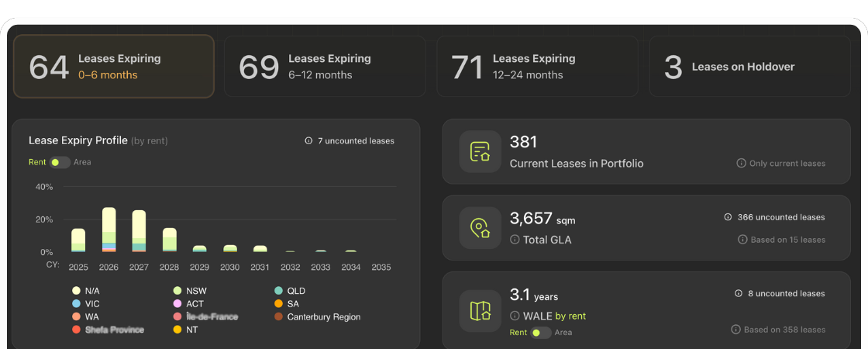Toggle Rent/Area switch in Lease Expiry Profile
Image resolution: width=868 pixels, height=349 pixels.
pyautogui.click(x=60, y=162)
